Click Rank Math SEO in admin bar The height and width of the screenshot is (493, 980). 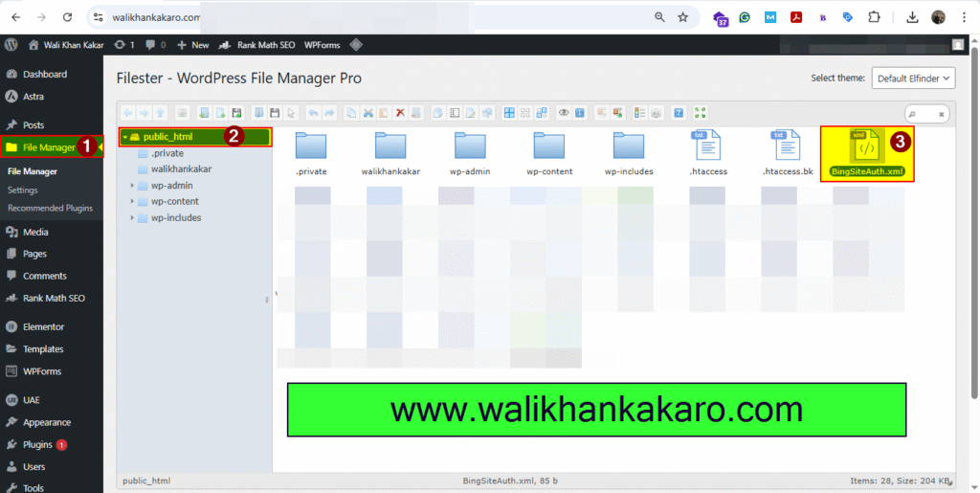pyautogui.click(x=257, y=45)
